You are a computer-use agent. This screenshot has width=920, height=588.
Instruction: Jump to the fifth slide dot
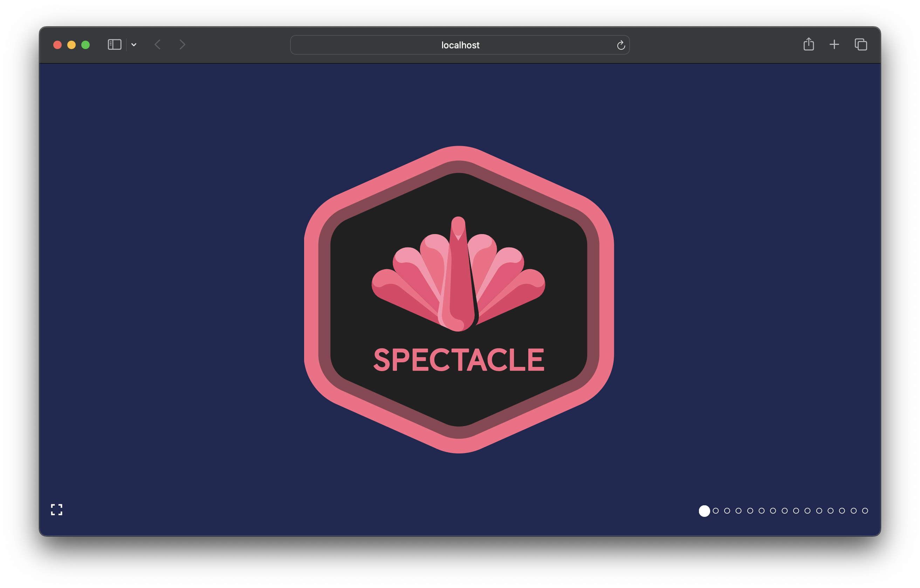click(750, 511)
